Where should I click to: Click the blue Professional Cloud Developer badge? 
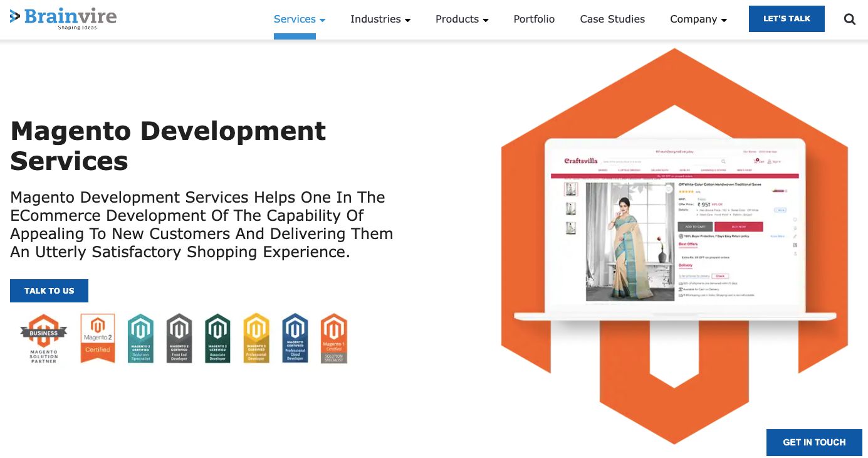point(295,338)
